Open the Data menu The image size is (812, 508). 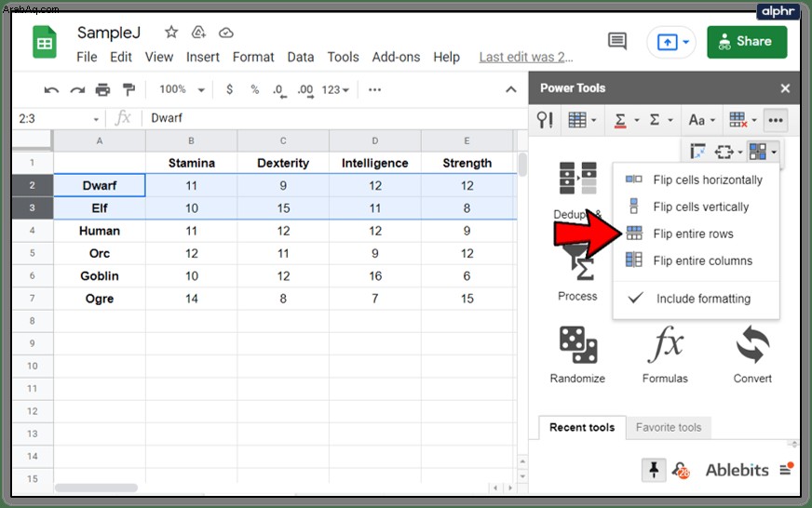coord(301,57)
